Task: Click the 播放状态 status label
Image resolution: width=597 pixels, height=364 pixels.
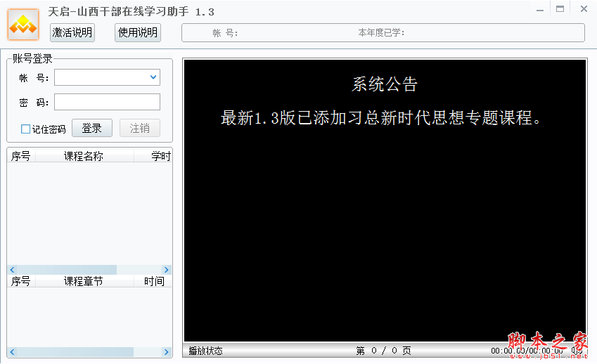Action: tap(205, 351)
